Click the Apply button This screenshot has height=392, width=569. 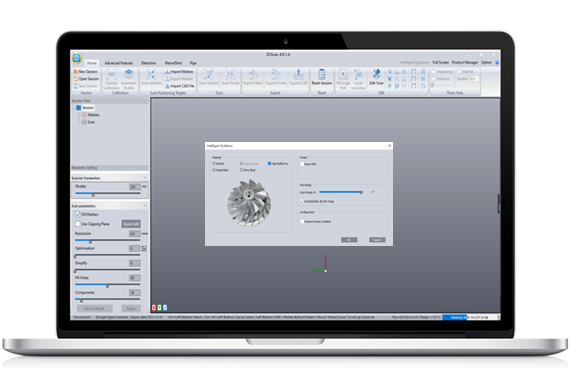pos(131,309)
